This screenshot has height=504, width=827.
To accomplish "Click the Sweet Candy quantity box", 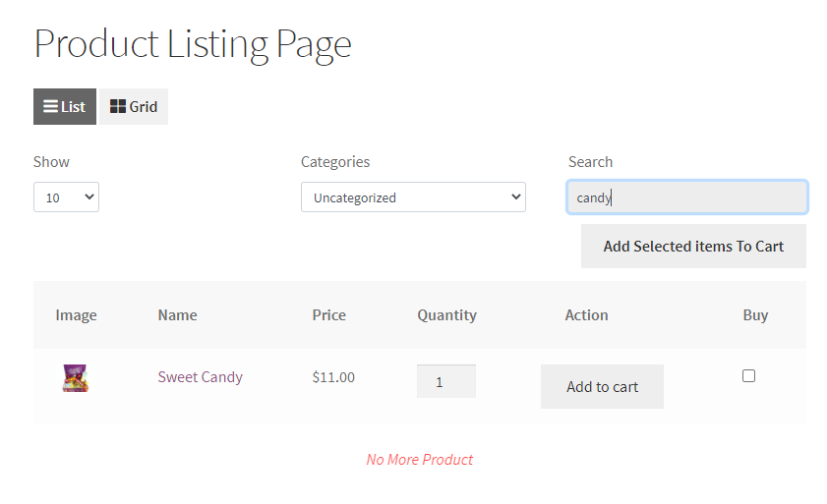I will [x=446, y=381].
